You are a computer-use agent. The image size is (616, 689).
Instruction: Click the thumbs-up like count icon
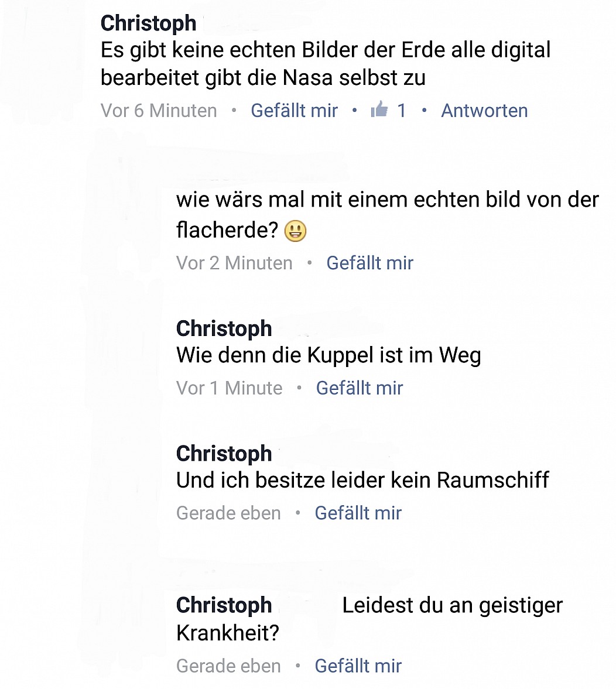(x=379, y=109)
